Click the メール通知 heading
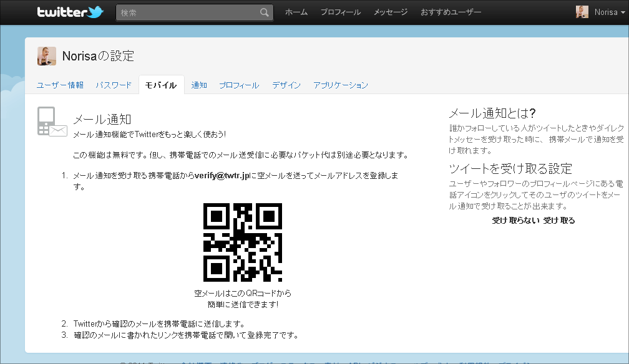This screenshot has height=364, width=629. (x=102, y=119)
